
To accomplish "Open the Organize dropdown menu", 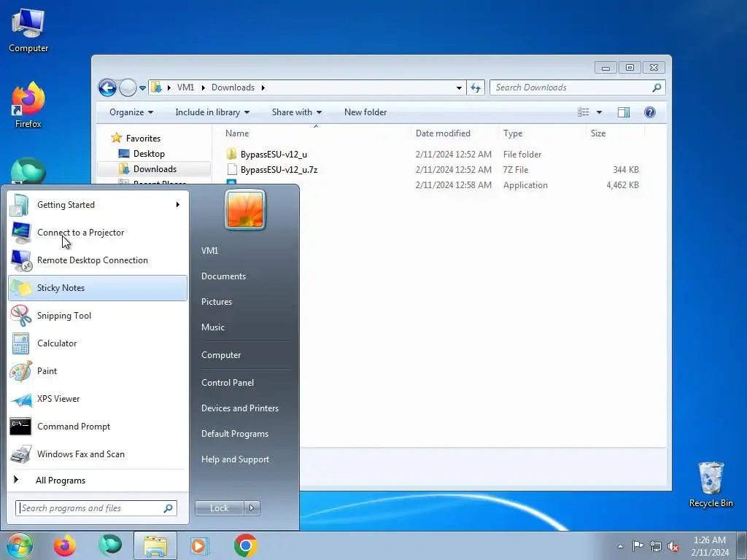I will pos(131,112).
